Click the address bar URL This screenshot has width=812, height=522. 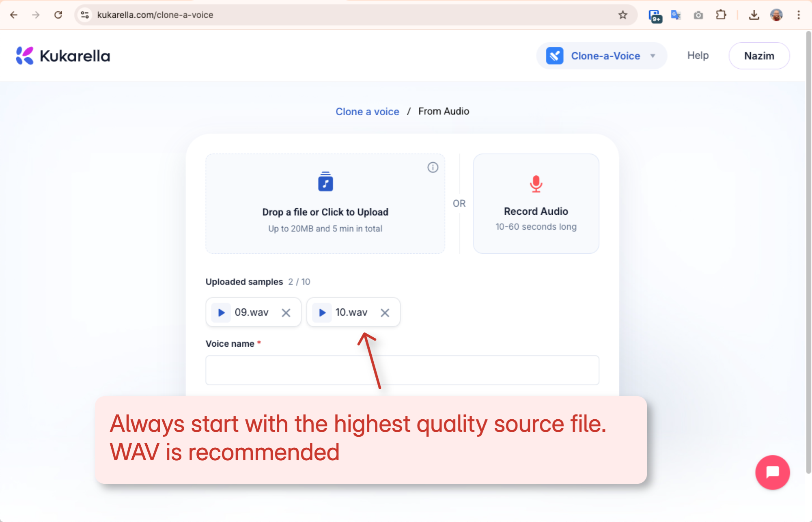[x=155, y=15]
